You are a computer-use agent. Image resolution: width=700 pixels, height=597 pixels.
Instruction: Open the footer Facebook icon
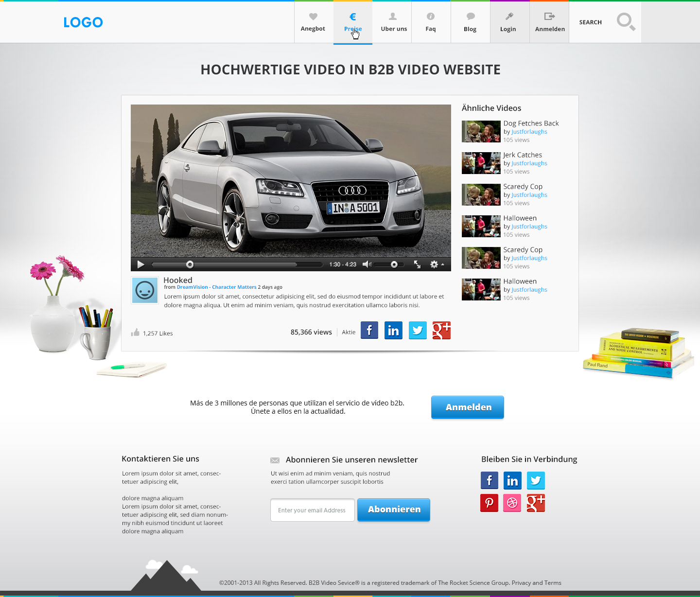coord(490,481)
